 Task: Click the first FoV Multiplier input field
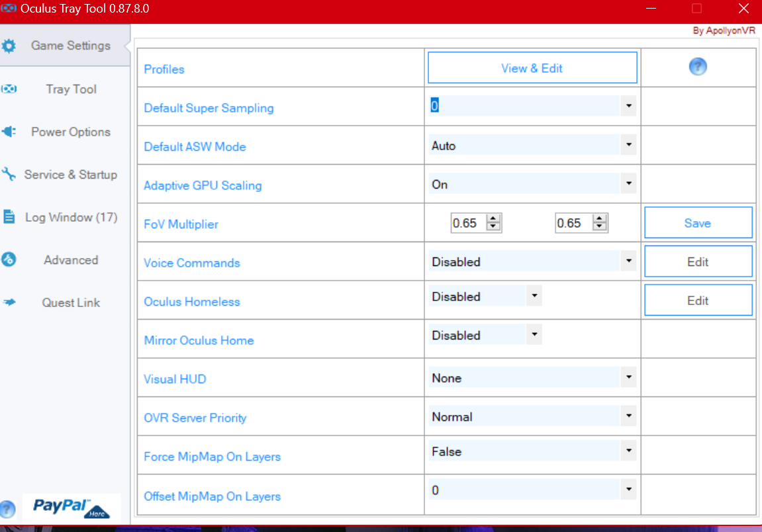click(x=469, y=223)
